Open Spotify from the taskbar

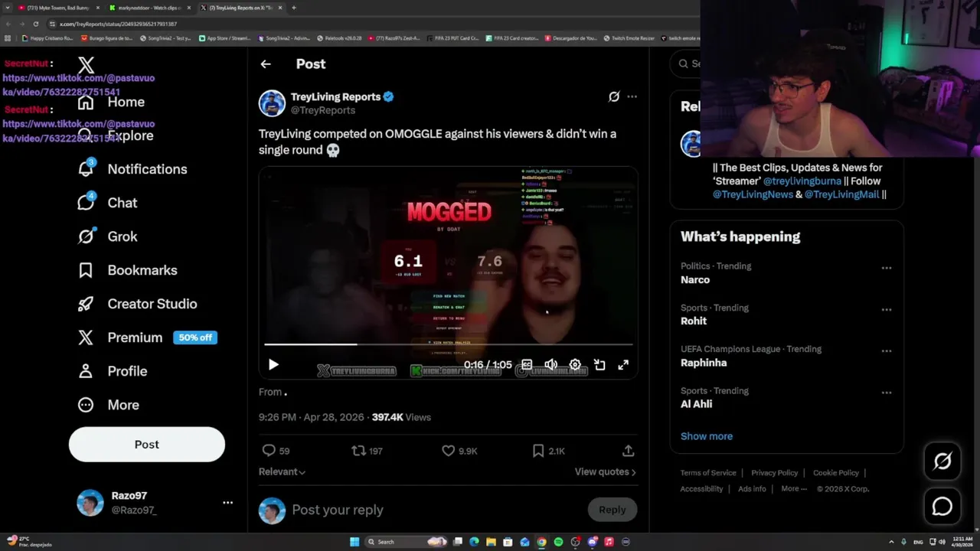click(x=558, y=542)
